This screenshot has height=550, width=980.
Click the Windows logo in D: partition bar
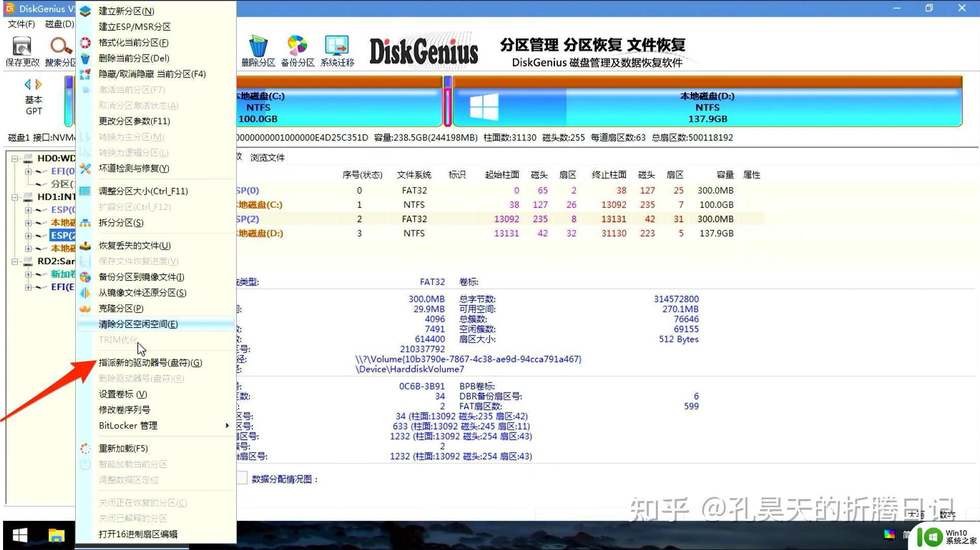click(x=484, y=107)
